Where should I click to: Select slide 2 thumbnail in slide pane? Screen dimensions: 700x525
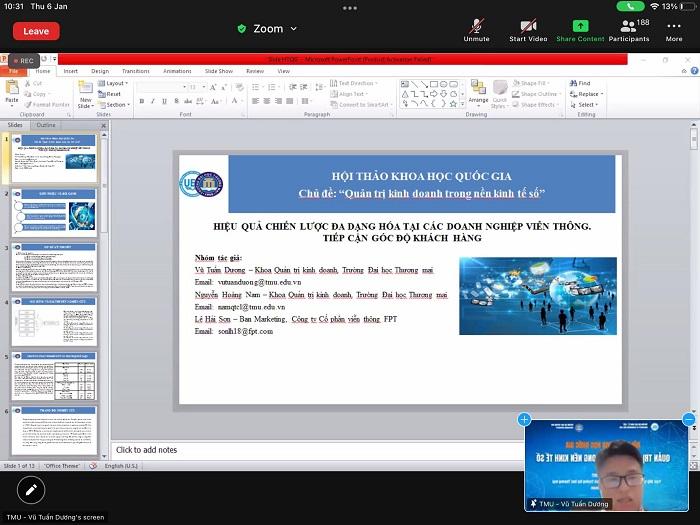[x=55, y=211]
